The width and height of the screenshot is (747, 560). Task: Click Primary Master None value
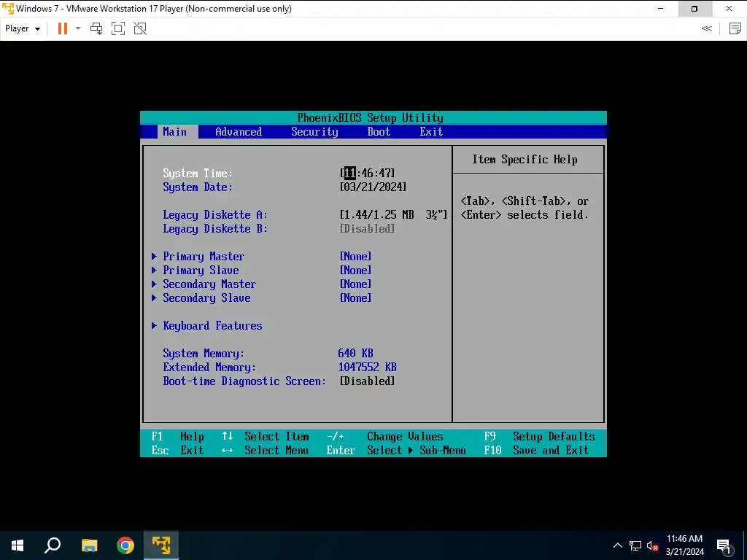point(355,256)
